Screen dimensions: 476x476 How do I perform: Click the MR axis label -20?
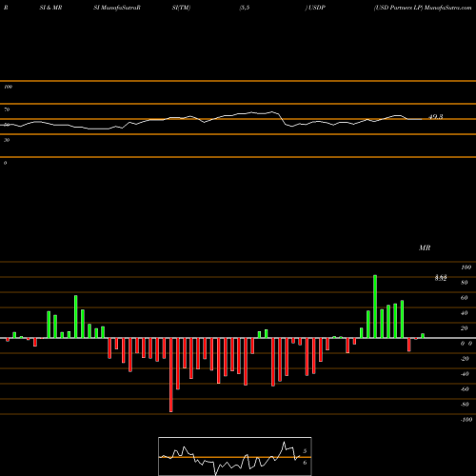pyautogui.click(x=465, y=359)
